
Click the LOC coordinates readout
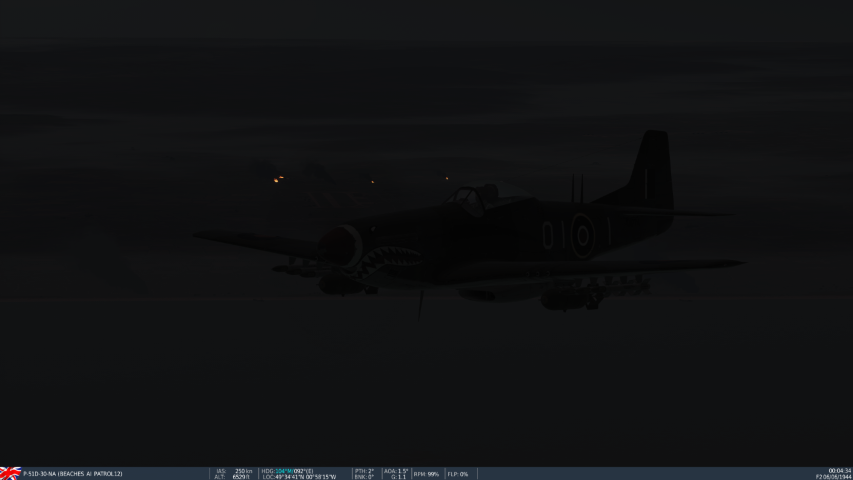[299, 477]
